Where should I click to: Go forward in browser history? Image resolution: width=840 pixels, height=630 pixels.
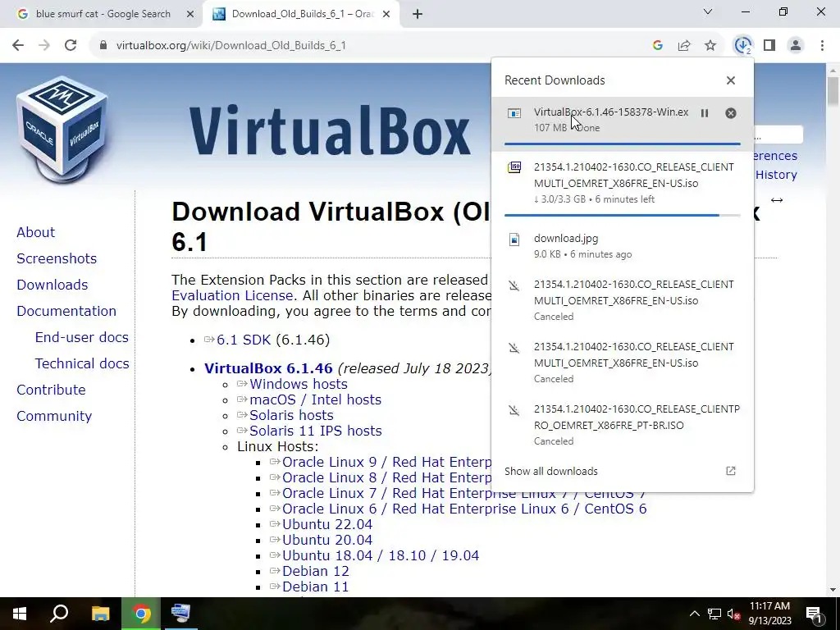[x=44, y=46]
